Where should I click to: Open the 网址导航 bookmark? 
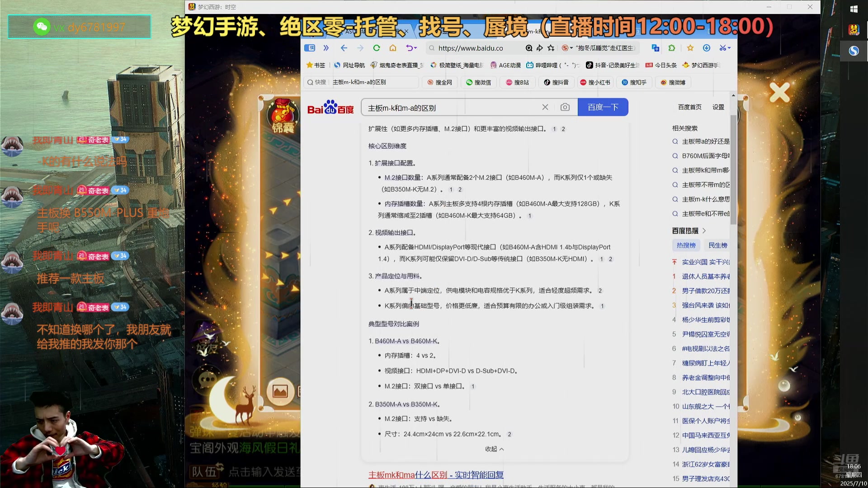pyautogui.click(x=349, y=65)
